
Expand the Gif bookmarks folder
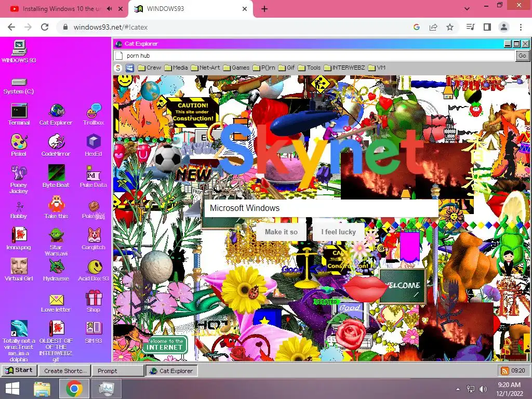coord(286,68)
